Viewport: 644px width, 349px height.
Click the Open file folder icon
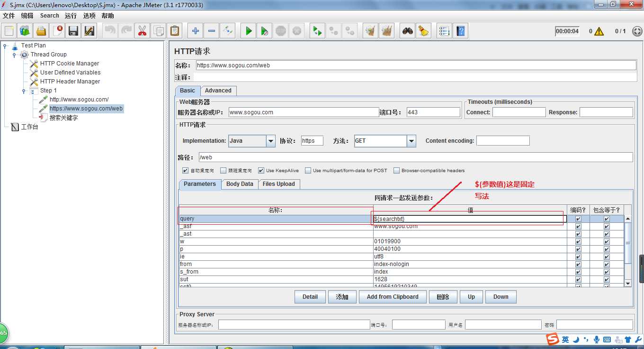[x=41, y=31]
